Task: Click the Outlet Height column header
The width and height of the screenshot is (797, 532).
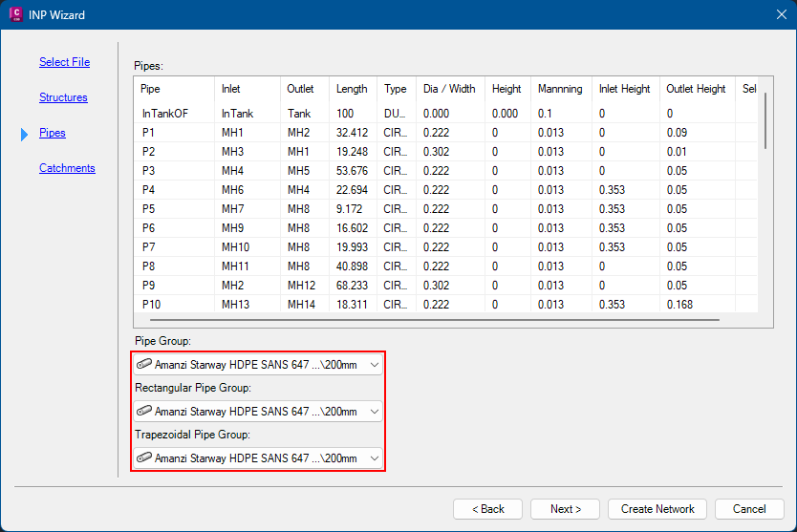Action: tap(698, 89)
